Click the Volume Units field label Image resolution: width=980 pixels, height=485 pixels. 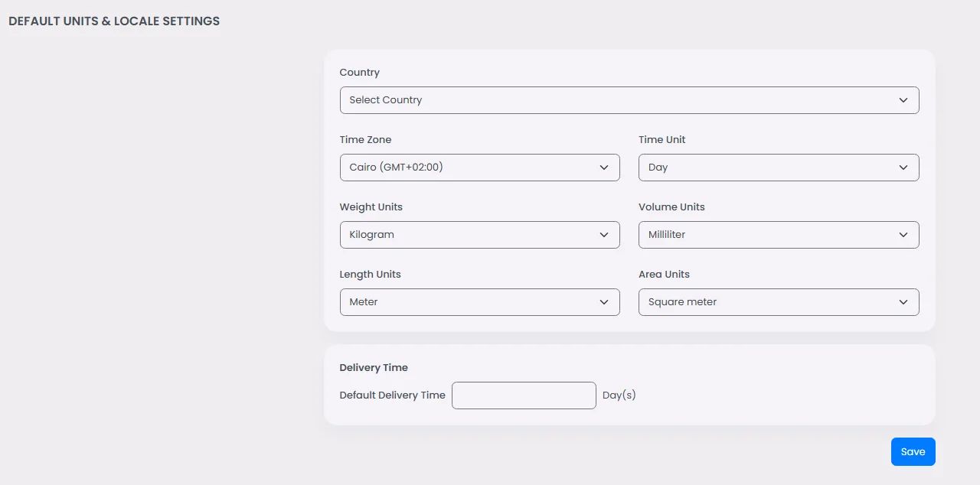point(671,207)
